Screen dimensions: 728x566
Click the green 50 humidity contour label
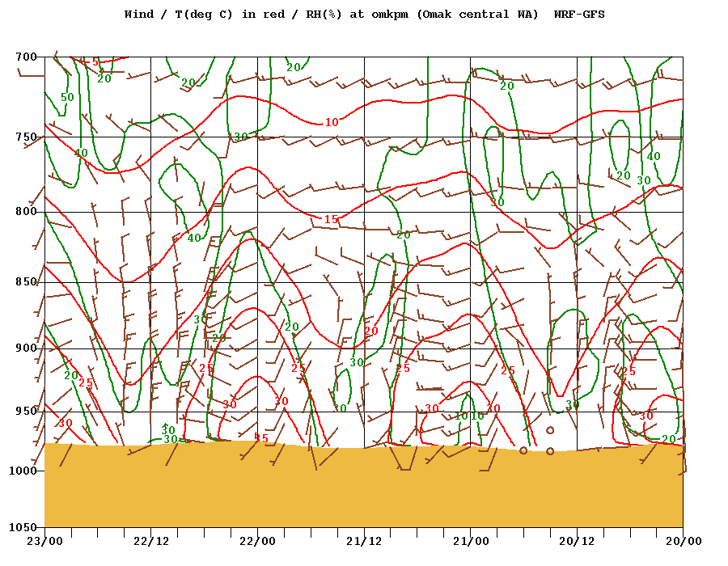[x=67, y=97]
